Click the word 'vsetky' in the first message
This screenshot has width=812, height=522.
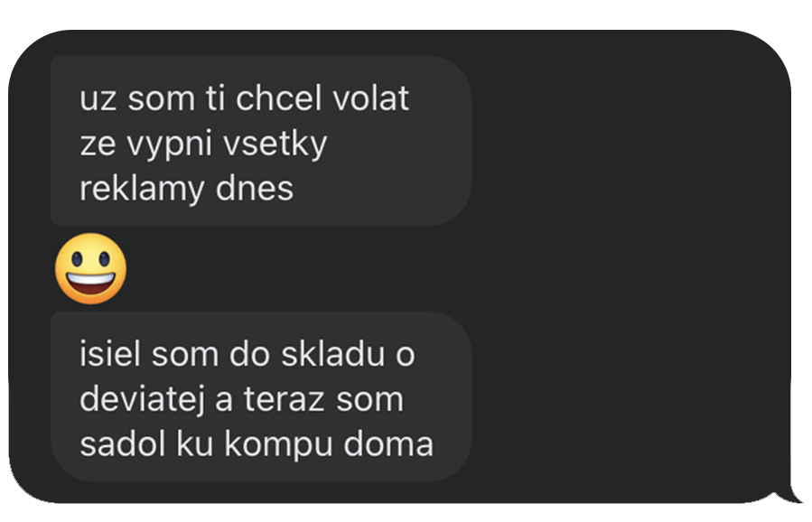pyautogui.click(x=275, y=144)
